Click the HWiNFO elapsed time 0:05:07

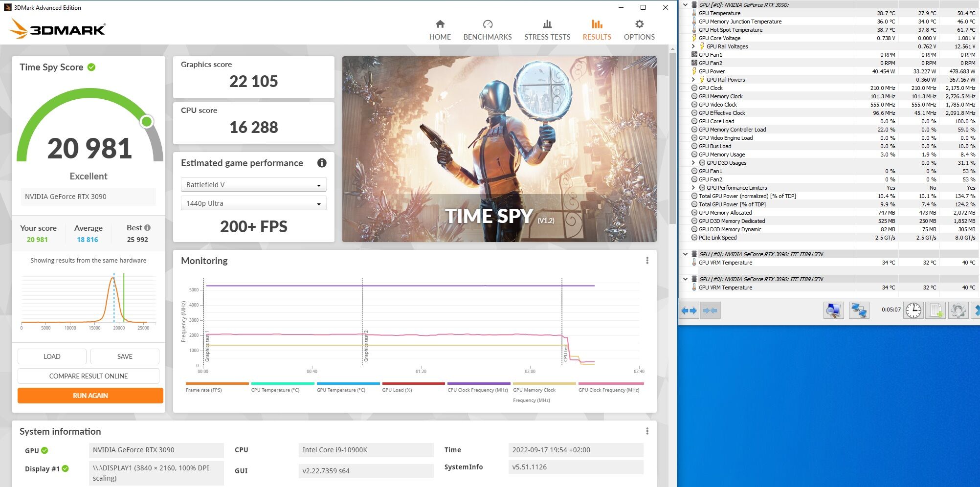(x=891, y=310)
